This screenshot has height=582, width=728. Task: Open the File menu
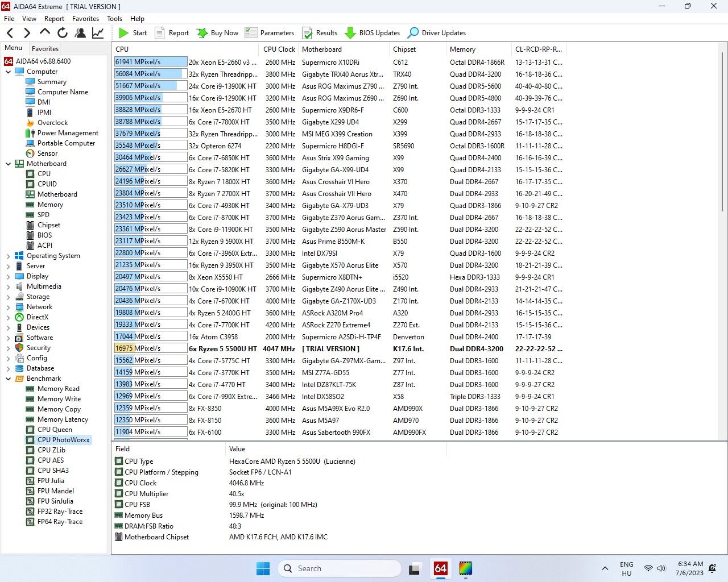[x=9, y=18]
